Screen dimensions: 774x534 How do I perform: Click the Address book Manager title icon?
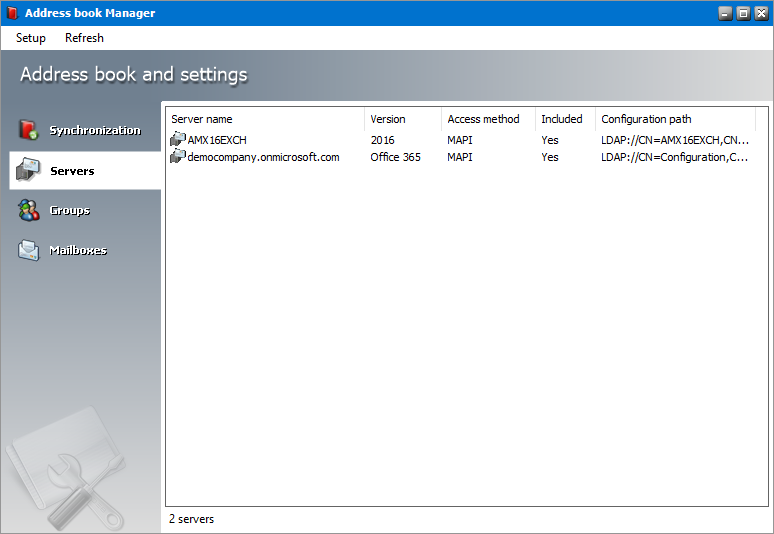click(x=12, y=13)
